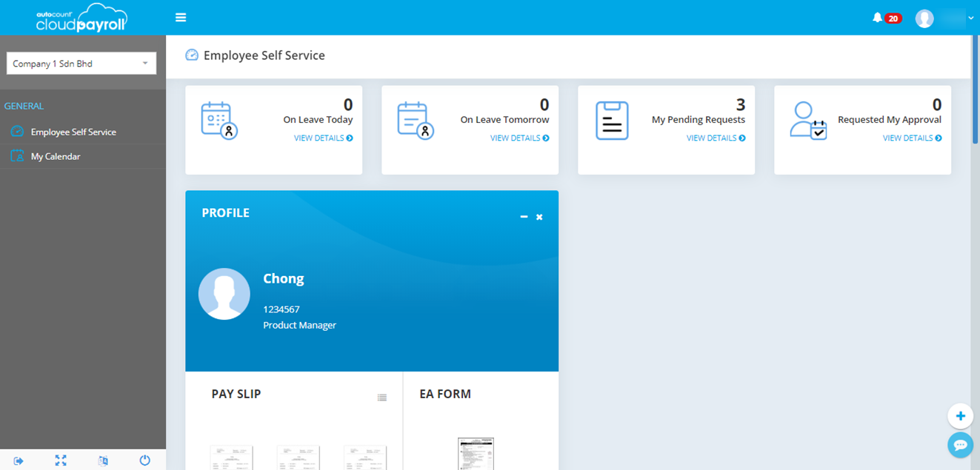Image resolution: width=980 pixels, height=470 pixels.
Task: Open the chat support bubble
Action: (960, 444)
